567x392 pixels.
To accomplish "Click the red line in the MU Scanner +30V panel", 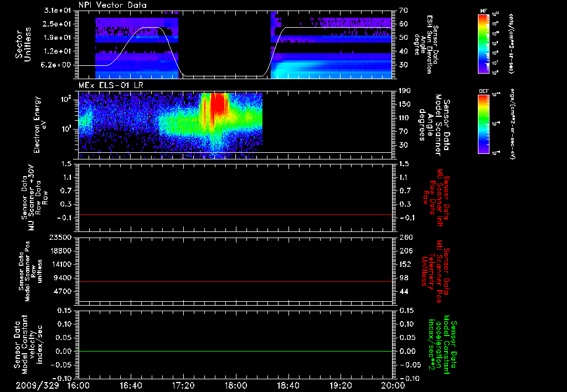I will (x=235, y=214).
